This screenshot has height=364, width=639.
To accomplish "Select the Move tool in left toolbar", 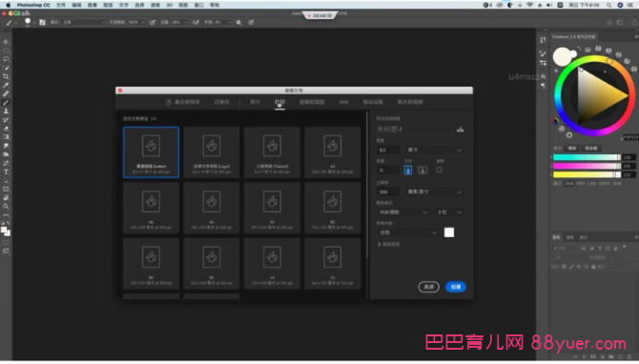I will click(x=6, y=42).
